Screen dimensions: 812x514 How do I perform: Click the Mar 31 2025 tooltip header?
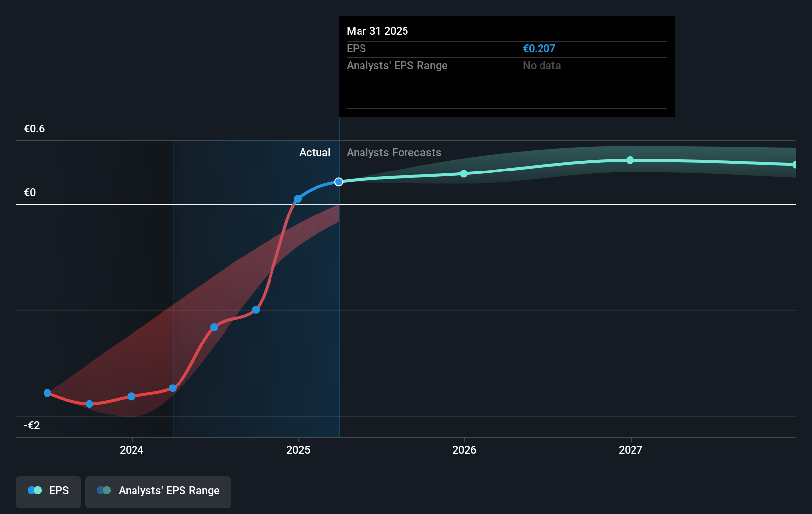coord(377,31)
